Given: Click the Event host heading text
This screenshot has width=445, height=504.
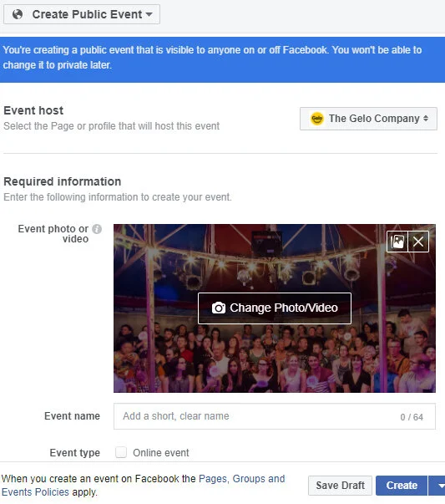Looking at the screenshot, I should [x=33, y=110].
